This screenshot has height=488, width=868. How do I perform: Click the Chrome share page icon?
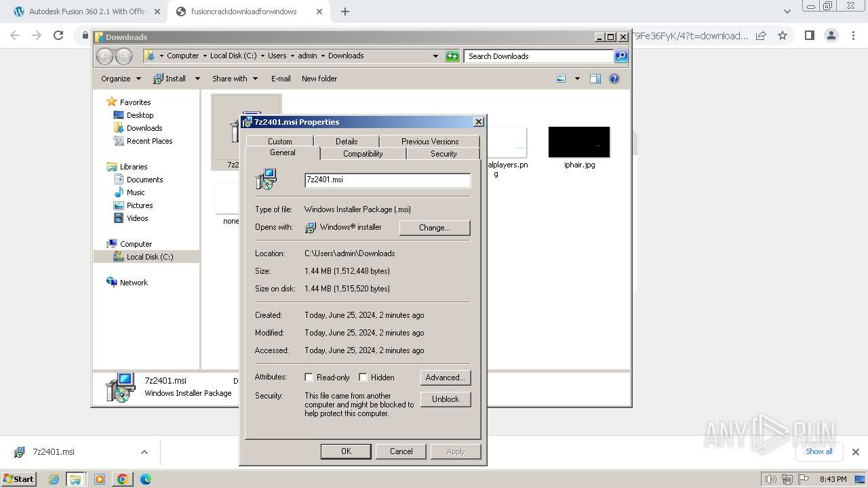click(761, 35)
